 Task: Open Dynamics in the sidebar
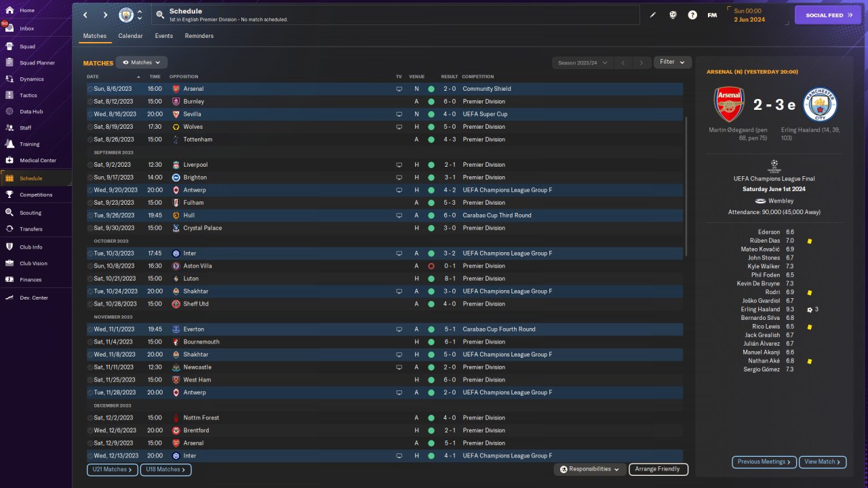(36, 79)
